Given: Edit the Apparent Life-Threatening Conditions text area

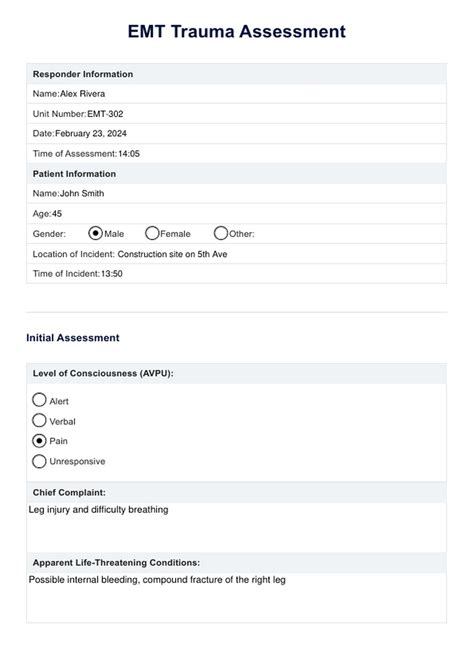Looking at the screenshot, I should [236, 597].
